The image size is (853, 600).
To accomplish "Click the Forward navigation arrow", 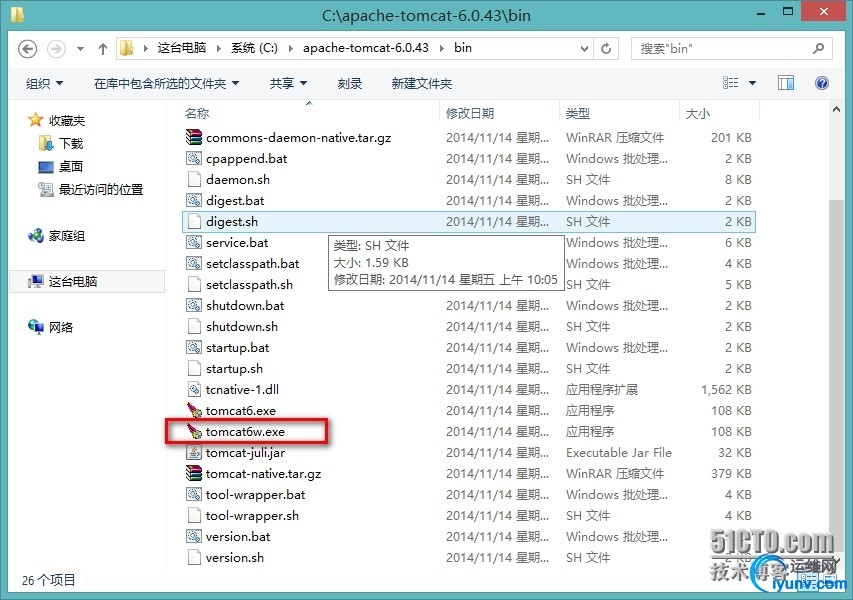I will pos(56,49).
